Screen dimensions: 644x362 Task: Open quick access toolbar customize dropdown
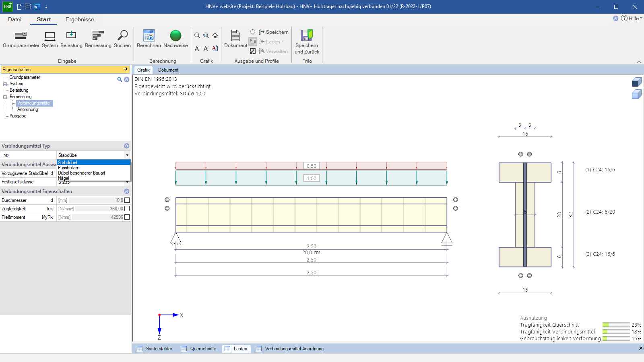point(46,7)
